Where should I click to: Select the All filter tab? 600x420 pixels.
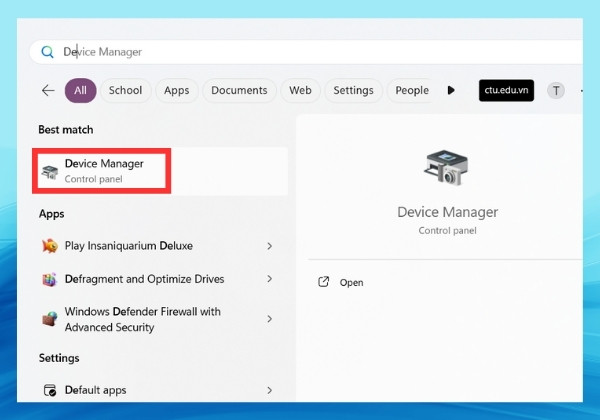(x=80, y=91)
